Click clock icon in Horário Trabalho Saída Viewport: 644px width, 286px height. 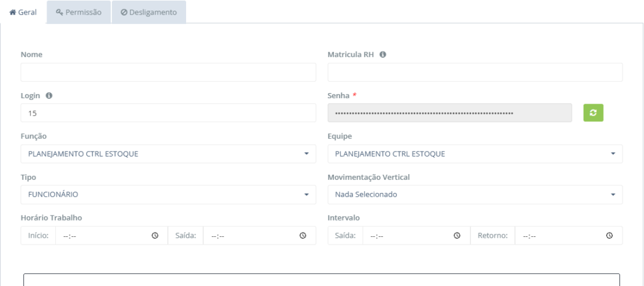coord(303,236)
